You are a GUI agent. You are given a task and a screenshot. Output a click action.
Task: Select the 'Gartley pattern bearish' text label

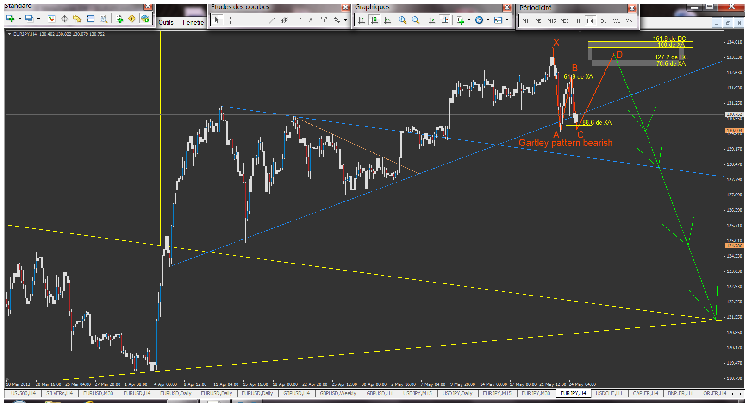[x=565, y=143]
